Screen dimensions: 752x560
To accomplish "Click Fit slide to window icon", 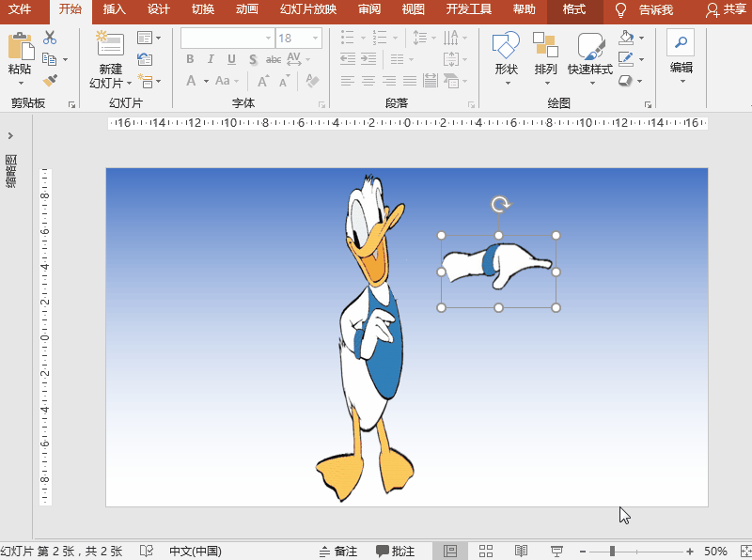I will tap(745, 552).
